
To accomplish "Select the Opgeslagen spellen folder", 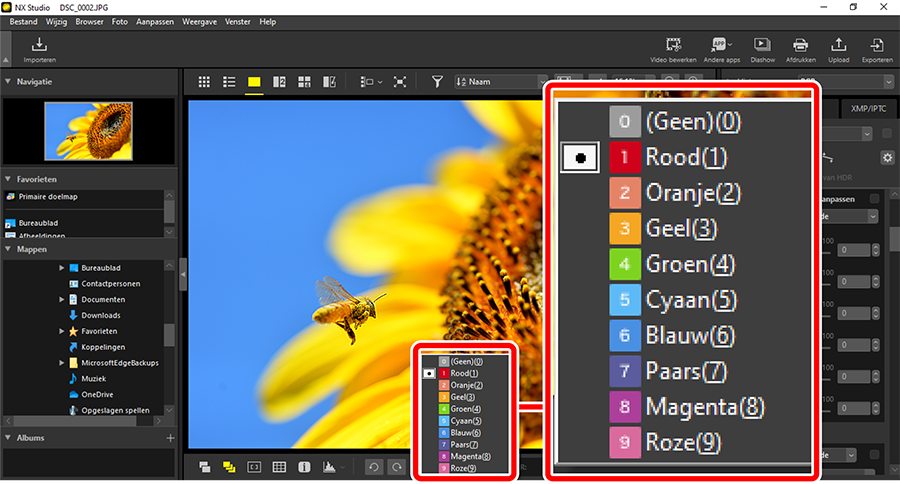I will tap(115, 410).
